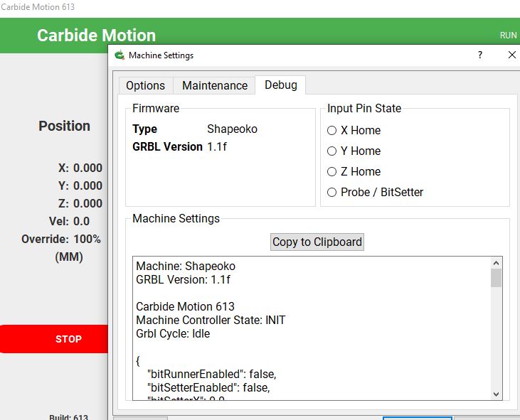Click the settings text scrollbar up arrow

[x=496, y=263]
